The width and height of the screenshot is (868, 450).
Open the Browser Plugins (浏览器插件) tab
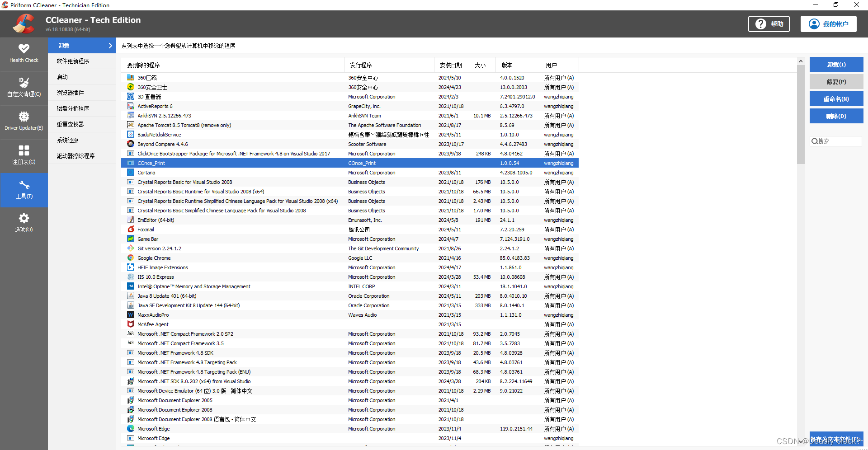coord(82,93)
